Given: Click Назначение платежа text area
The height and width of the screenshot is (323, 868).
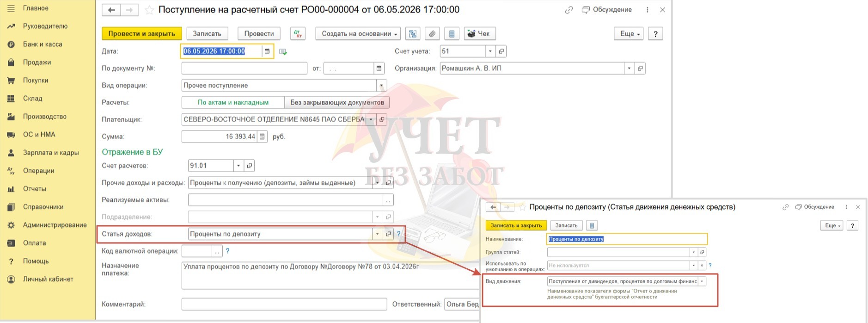Looking at the screenshot, I should point(330,275).
